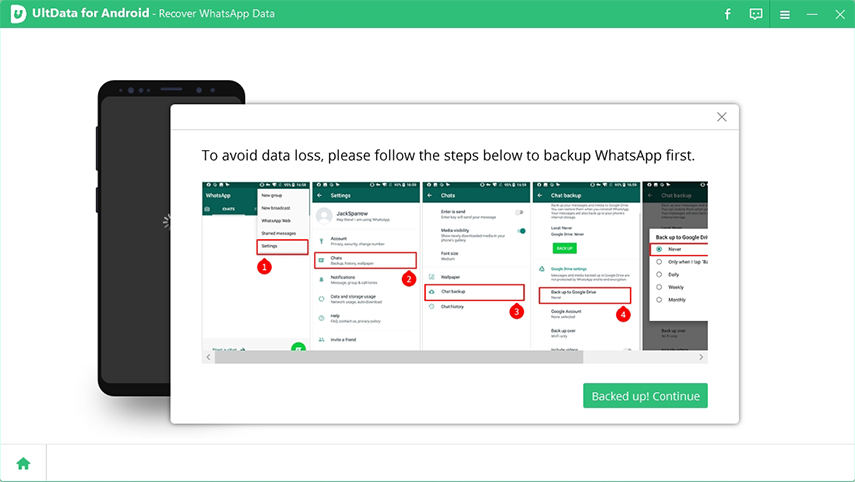Click the Chat backup tutorial screenshot
The width and height of the screenshot is (855, 482).
click(x=586, y=266)
